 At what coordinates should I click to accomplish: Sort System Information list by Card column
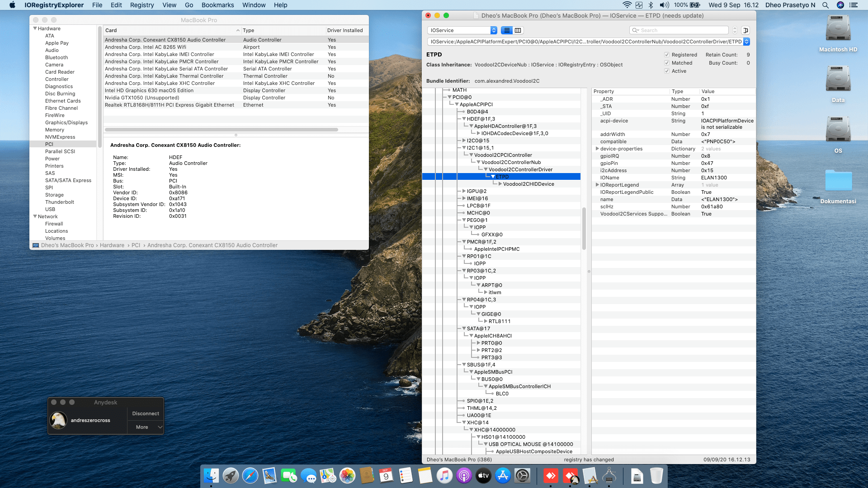[172, 30]
